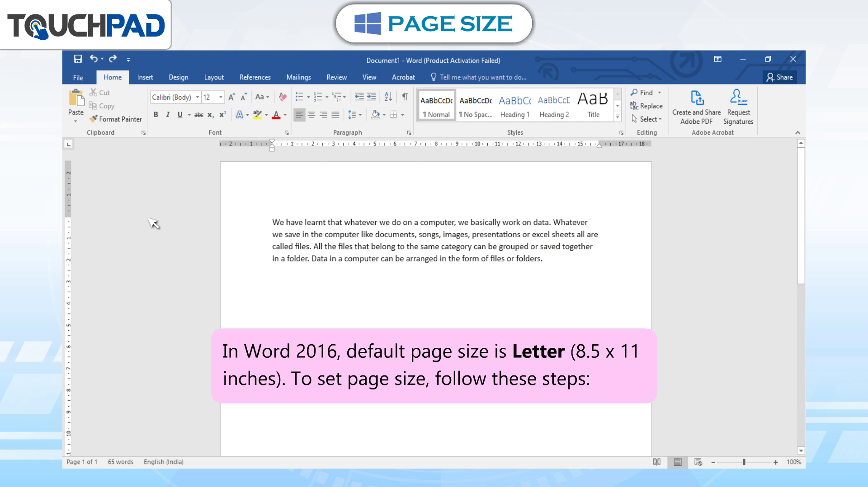The image size is (868, 487).
Task: Click the Share button
Action: coord(780,77)
